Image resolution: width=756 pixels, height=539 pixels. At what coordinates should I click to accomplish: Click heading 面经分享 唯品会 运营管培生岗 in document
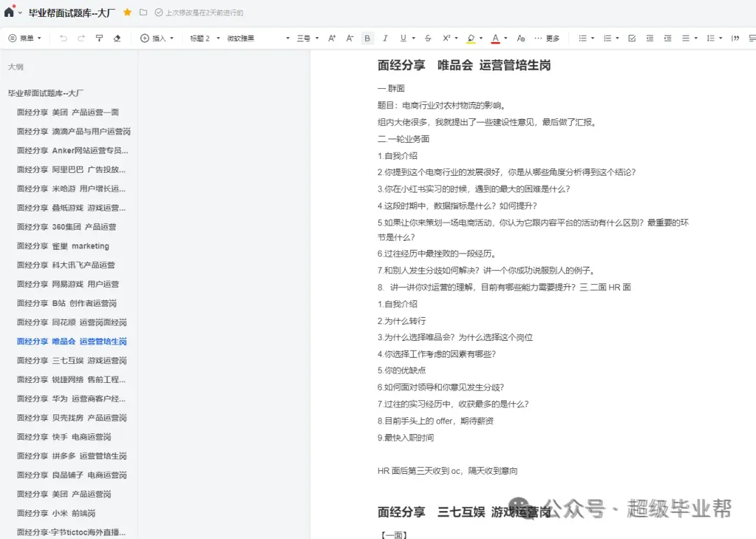tap(464, 66)
